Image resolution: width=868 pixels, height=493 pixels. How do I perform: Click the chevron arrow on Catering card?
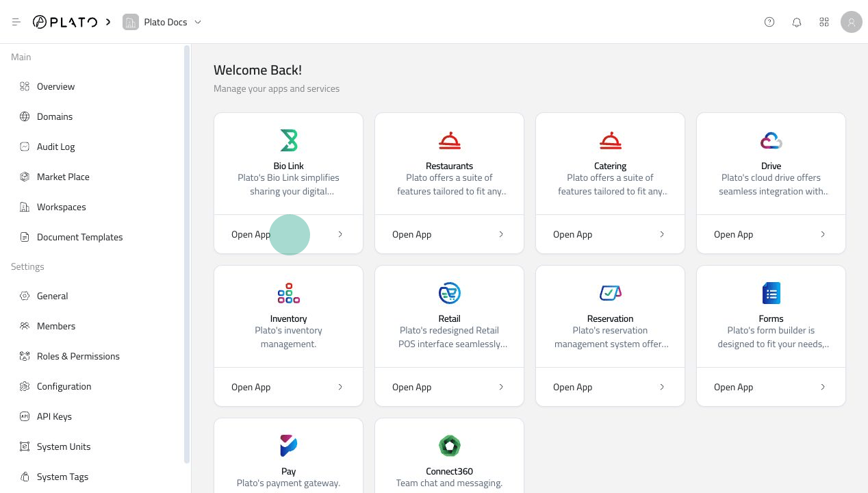click(662, 234)
